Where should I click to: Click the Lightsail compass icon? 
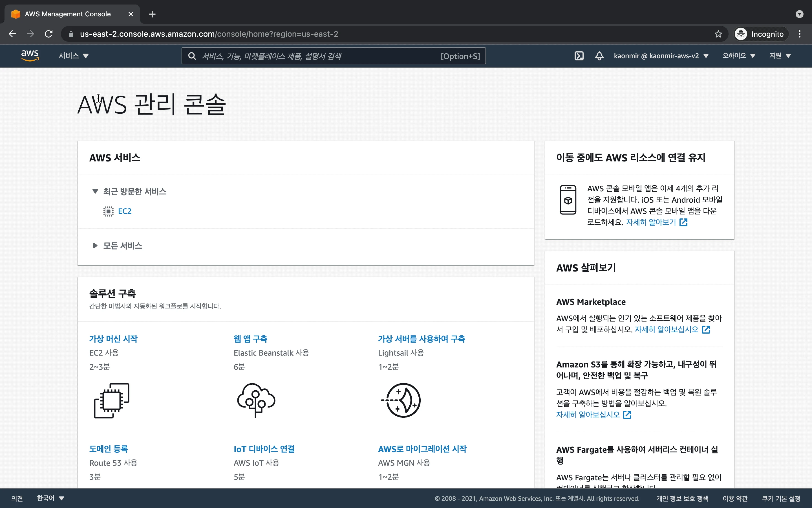[x=401, y=400]
